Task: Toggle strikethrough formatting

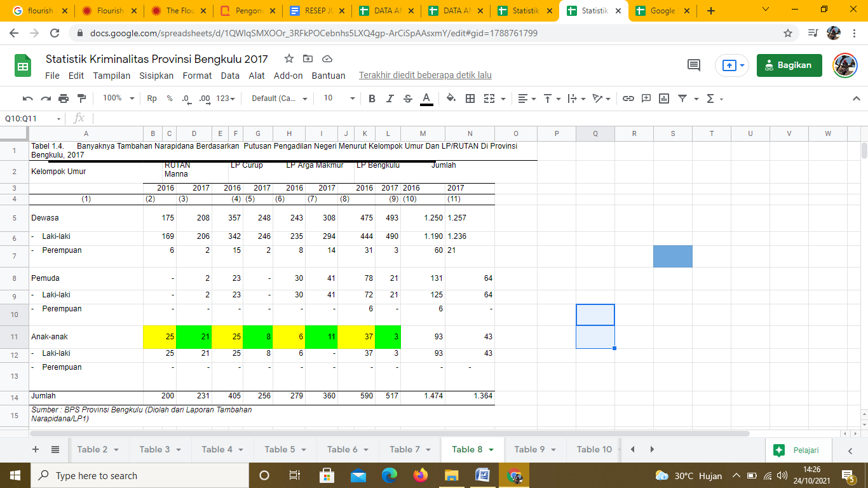Action: point(408,98)
